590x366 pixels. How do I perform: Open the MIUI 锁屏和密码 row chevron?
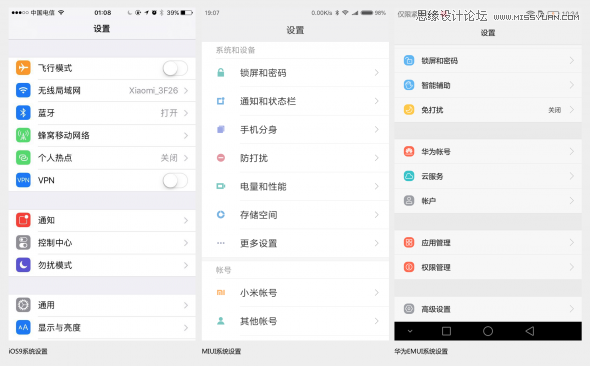(x=377, y=73)
